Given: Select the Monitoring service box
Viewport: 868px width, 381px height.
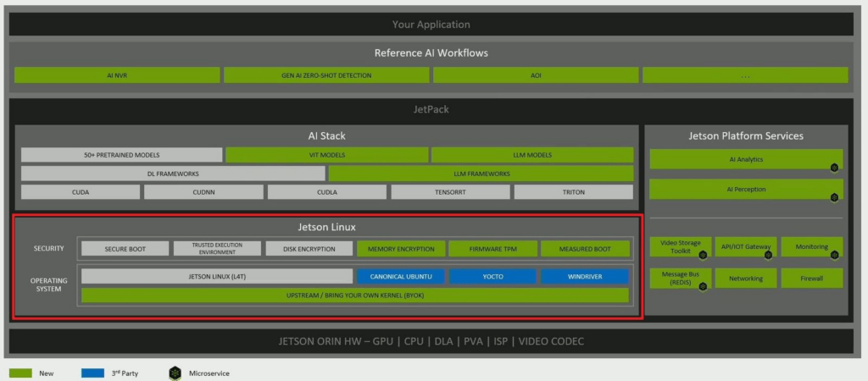Looking at the screenshot, I should 812,246.
